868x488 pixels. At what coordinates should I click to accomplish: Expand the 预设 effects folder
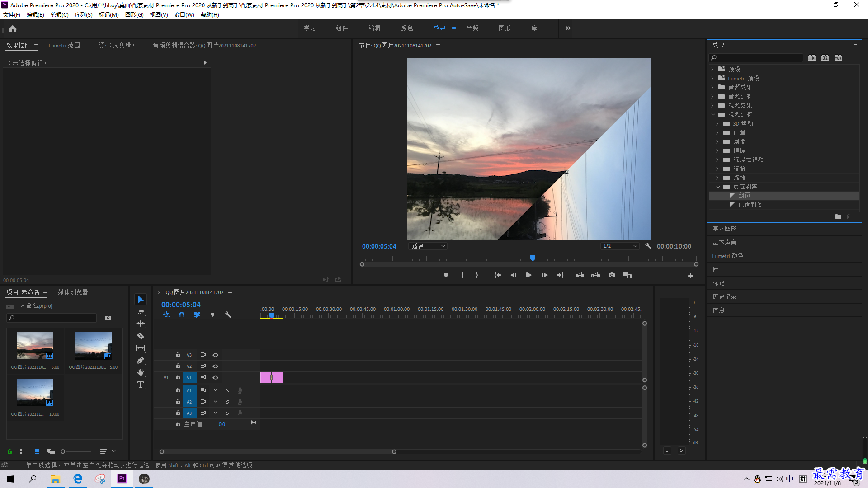(x=712, y=70)
